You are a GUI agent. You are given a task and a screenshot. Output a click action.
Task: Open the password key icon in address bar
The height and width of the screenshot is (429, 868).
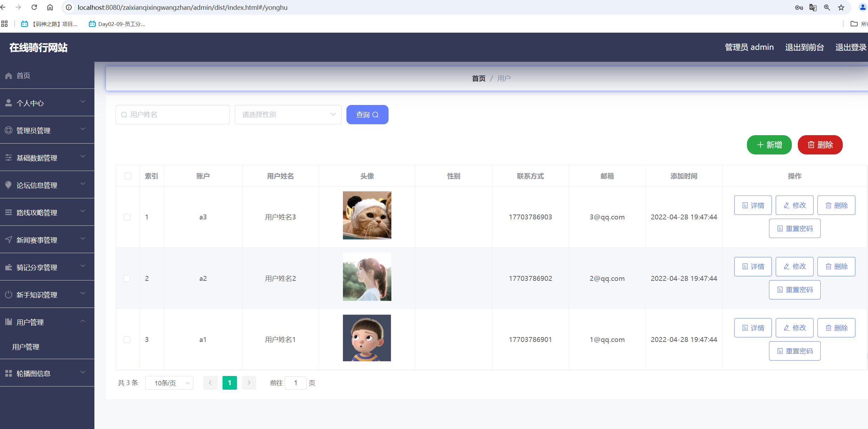click(x=799, y=7)
